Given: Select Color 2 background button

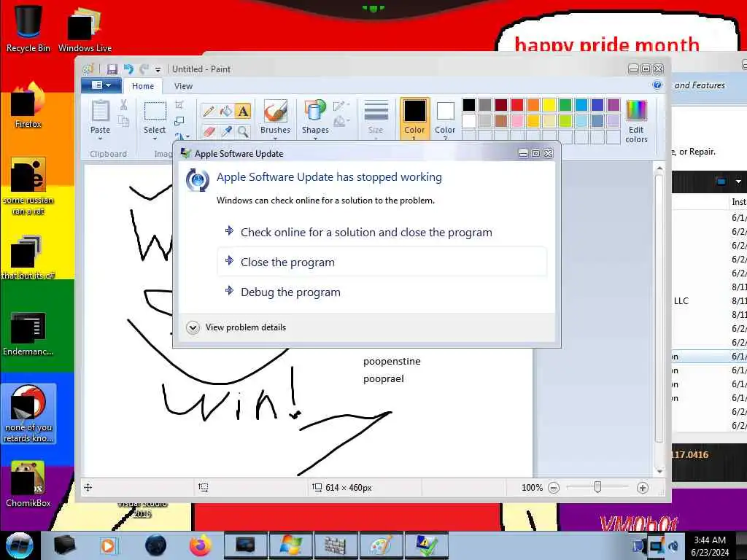Looking at the screenshot, I should click(445, 119).
